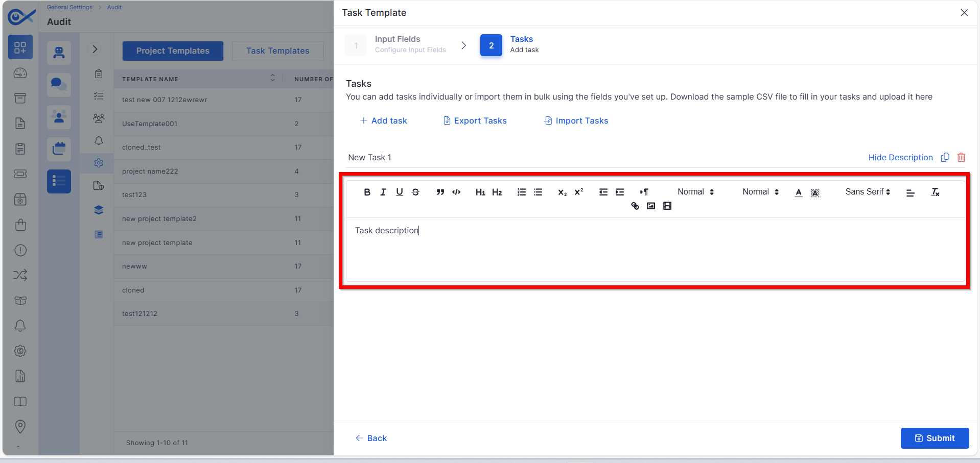Delete New Task 1 with trash icon

[x=961, y=157]
